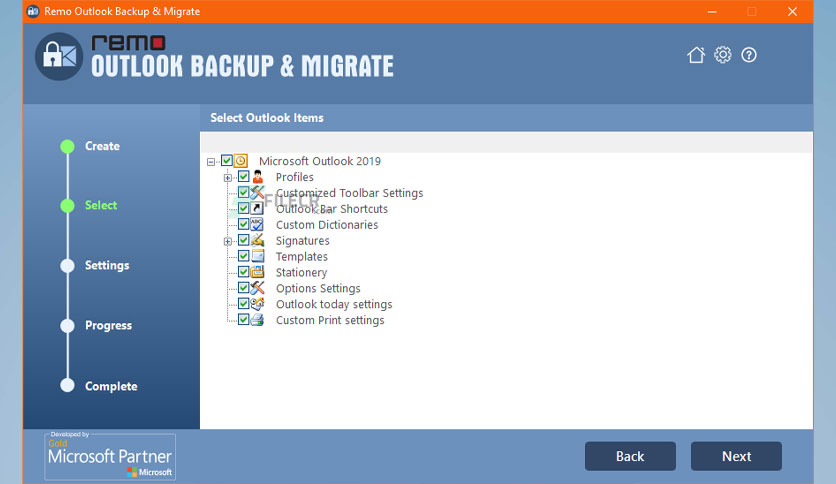Select the Outlook today settings label
Image resolution: width=836 pixels, height=484 pixels.
click(x=334, y=304)
